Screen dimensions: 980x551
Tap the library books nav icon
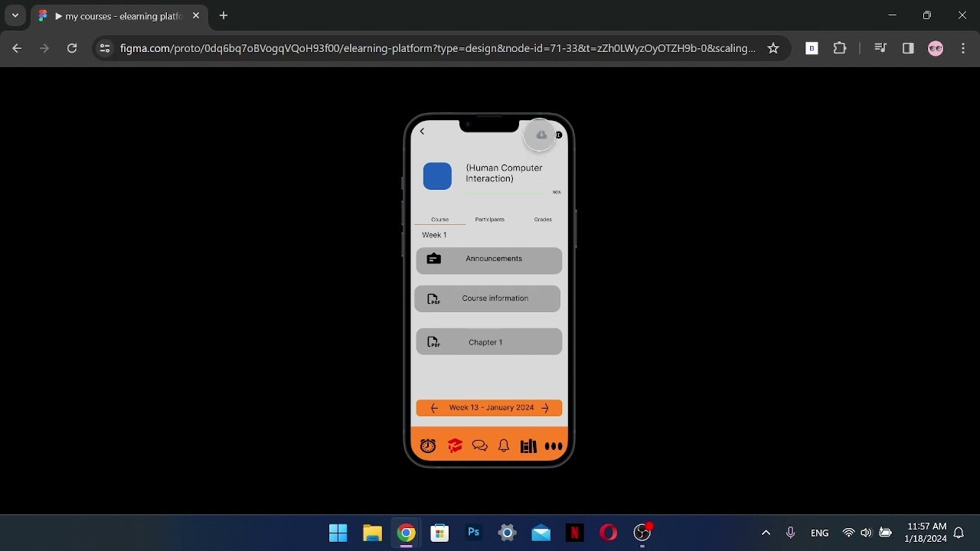coord(528,445)
